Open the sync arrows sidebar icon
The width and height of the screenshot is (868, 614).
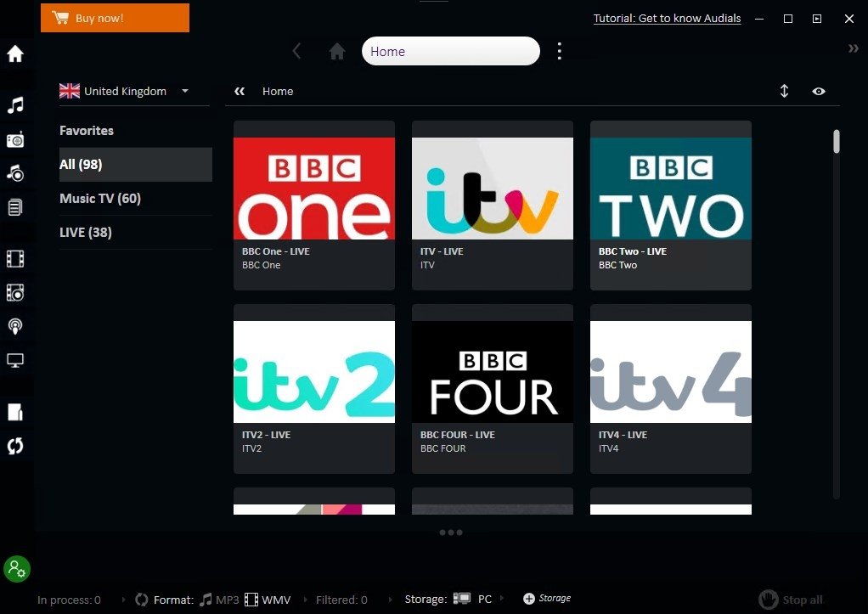pos(15,446)
